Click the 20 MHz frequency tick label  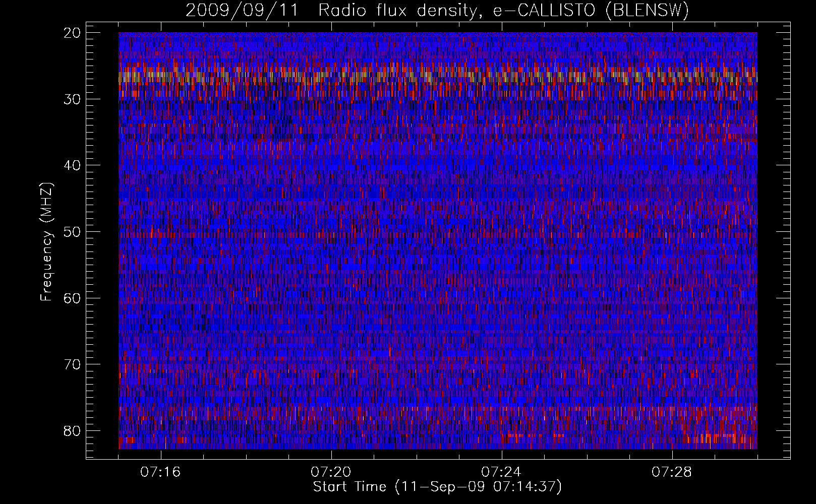(73, 33)
